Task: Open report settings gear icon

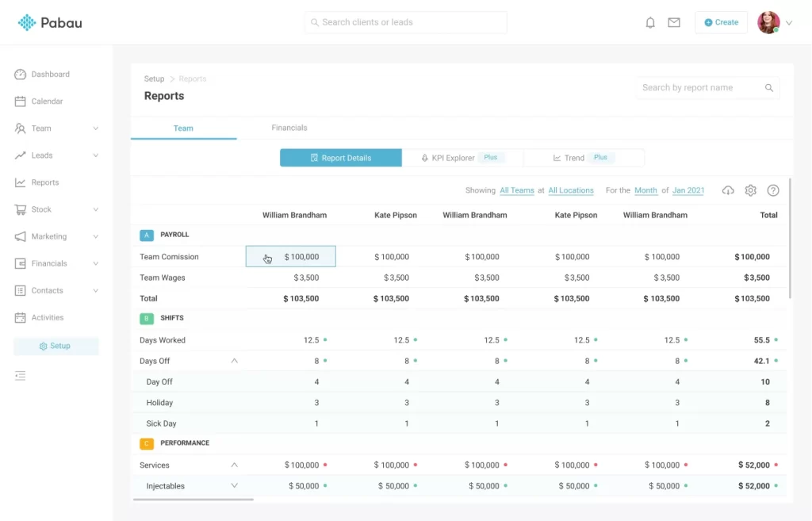Action: point(751,190)
